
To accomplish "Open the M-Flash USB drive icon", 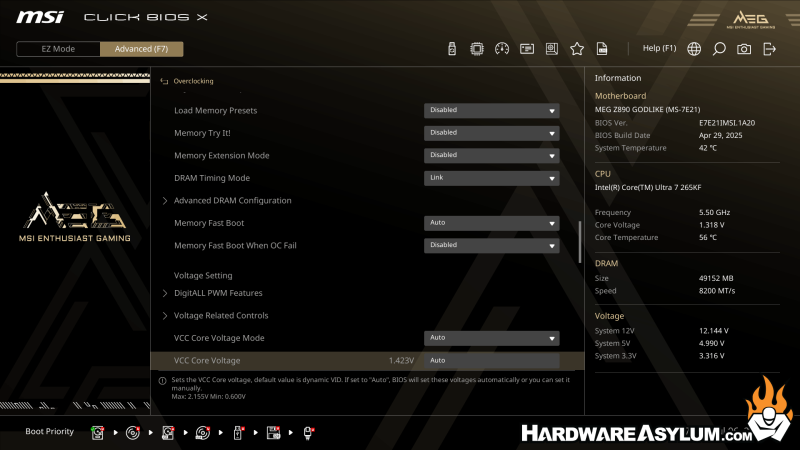I will (x=452, y=49).
